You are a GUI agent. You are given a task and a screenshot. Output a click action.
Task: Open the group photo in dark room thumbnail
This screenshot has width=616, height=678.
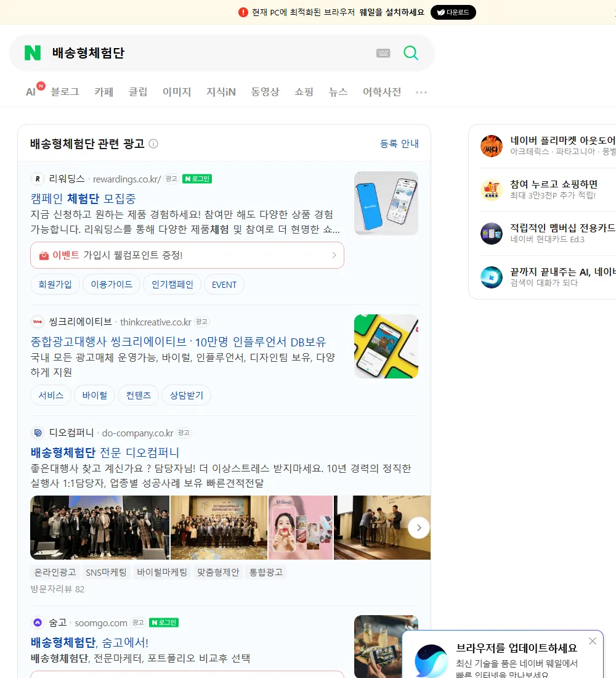point(100,528)
